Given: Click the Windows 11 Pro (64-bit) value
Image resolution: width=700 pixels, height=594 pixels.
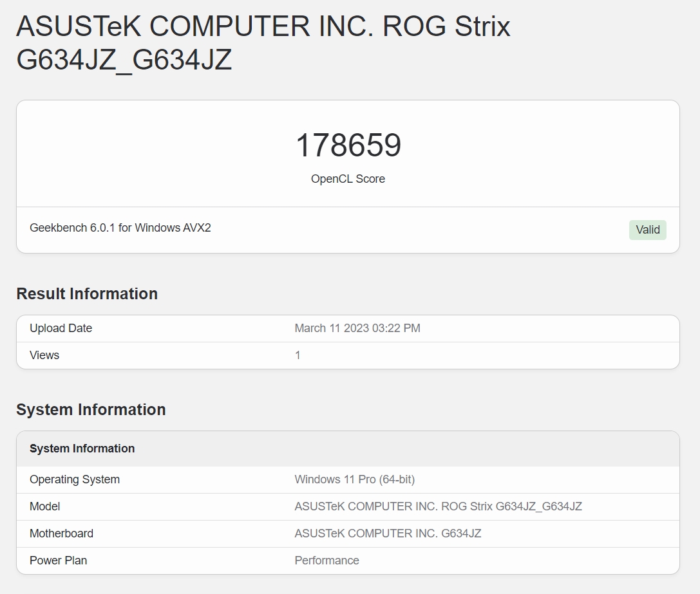Looking at the screenshot, I should tap(355, 479).
